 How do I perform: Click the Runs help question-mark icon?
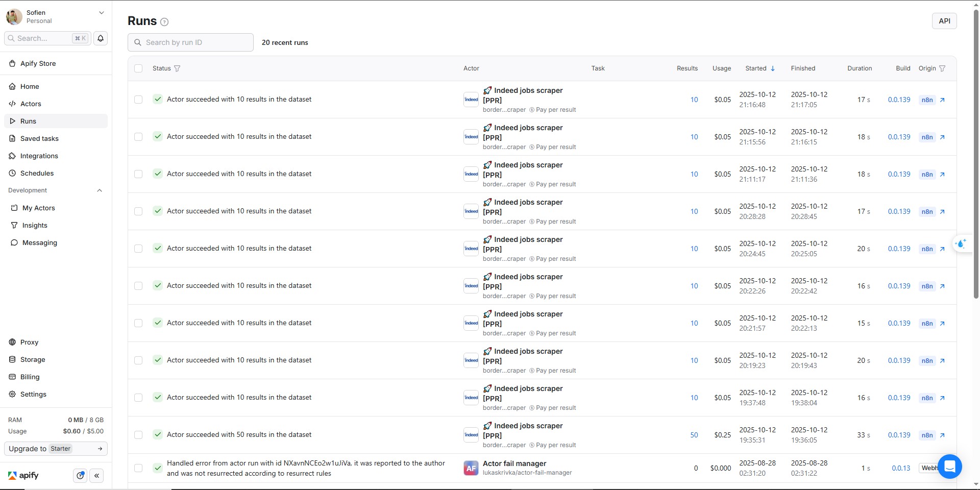point(164,22)
